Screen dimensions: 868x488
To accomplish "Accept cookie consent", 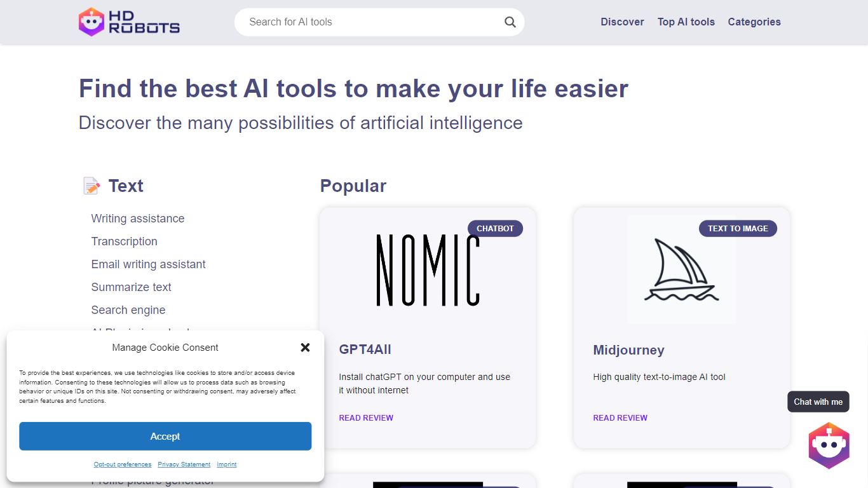I will click(165, 436).
